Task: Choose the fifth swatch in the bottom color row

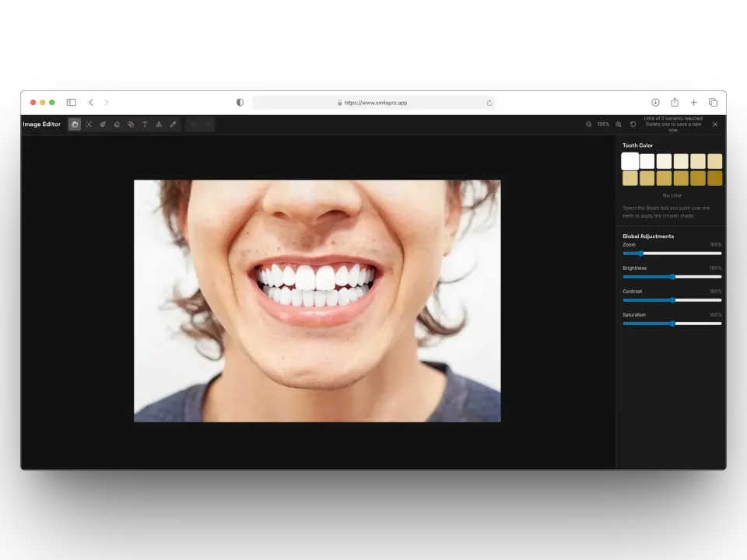Action: point(698,179)
